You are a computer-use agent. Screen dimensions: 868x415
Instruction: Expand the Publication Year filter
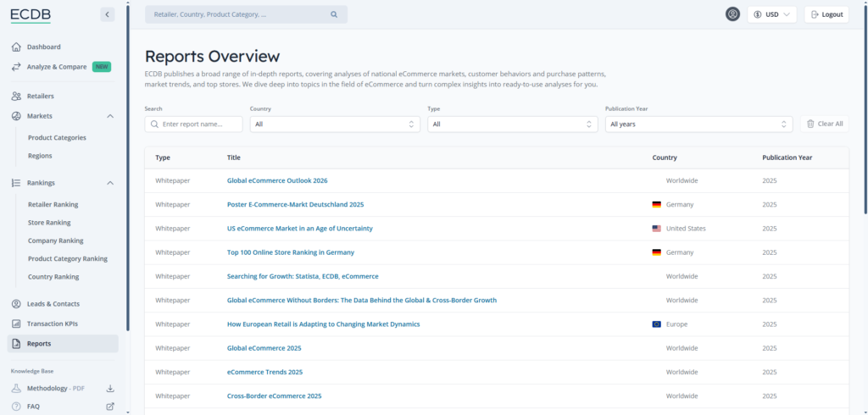click(x=698, y=125)
